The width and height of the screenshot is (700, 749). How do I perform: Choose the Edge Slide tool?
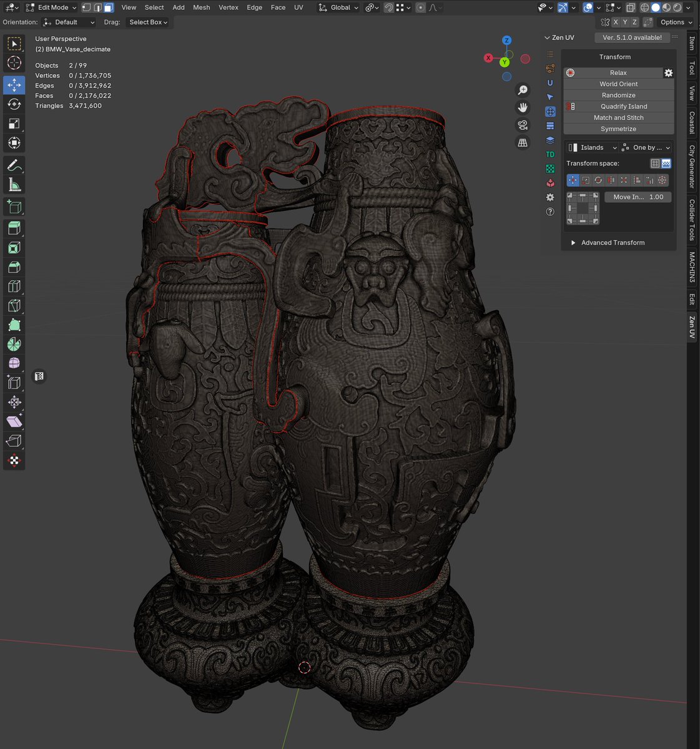[14, 383]
